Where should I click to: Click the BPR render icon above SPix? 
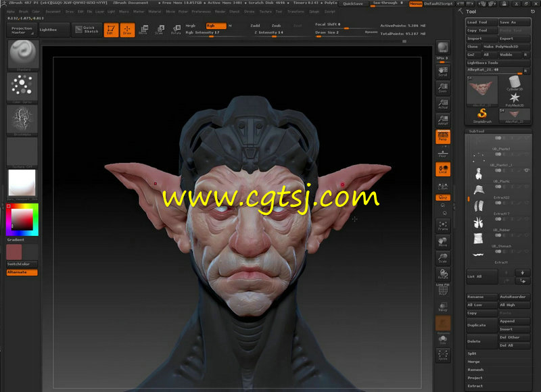[x=443, y=47]
